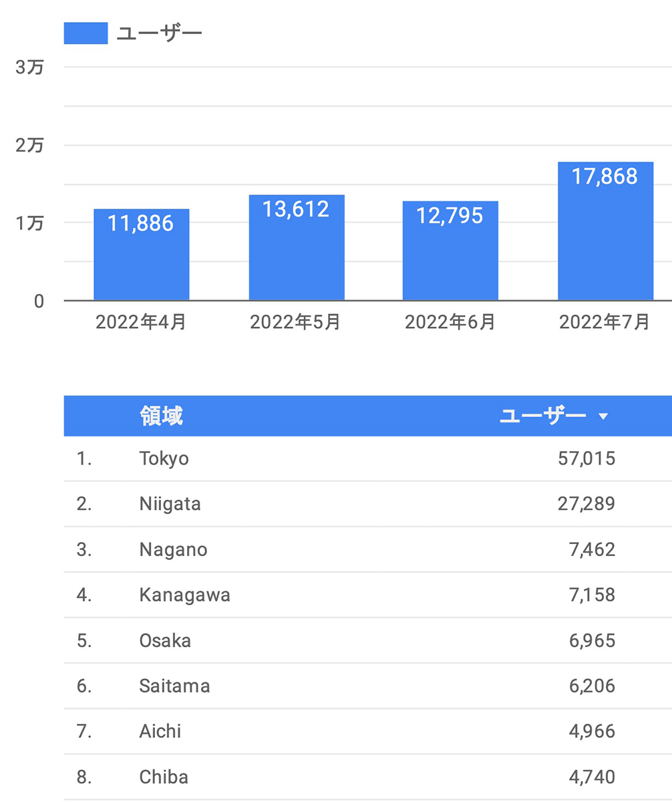The height and width of the screenshot is (802, 672).
Task: Click the ユーザー legend label
Action: point(159,33)
